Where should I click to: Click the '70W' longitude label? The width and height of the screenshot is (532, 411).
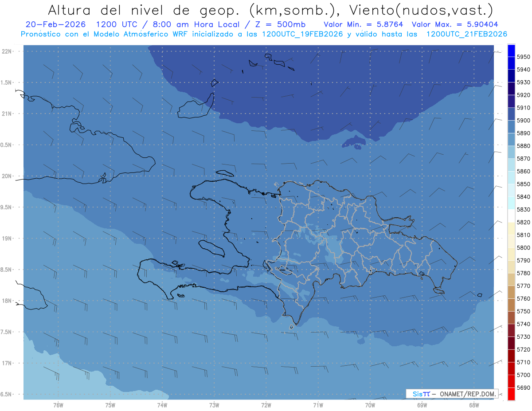[370, 405]
